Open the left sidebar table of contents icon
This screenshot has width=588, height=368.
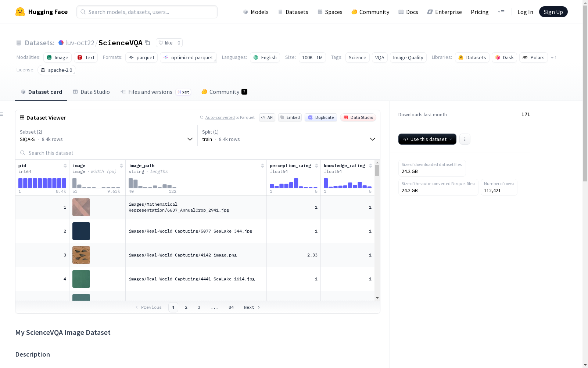(1, 114)
